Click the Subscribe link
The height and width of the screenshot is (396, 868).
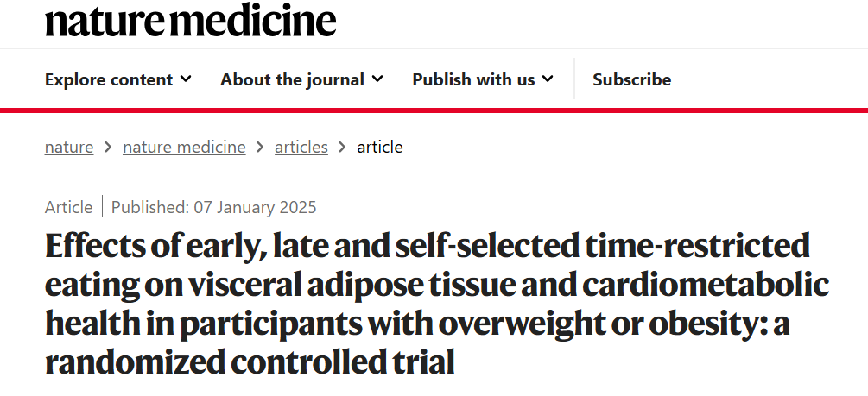pos(631,79)
